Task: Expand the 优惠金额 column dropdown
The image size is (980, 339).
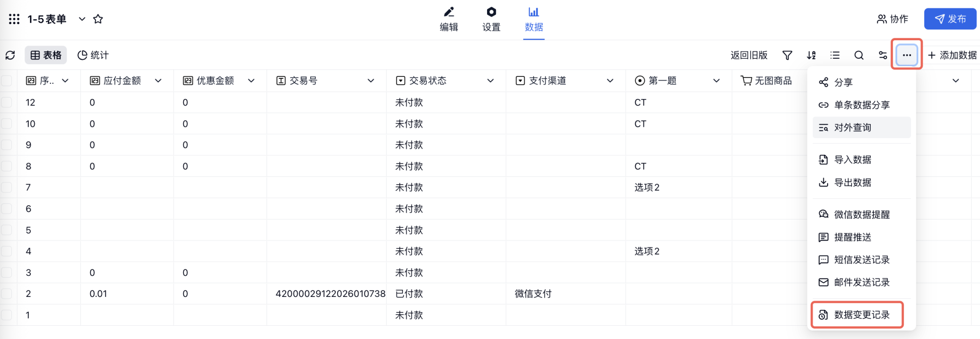Action: click(251, 81)
